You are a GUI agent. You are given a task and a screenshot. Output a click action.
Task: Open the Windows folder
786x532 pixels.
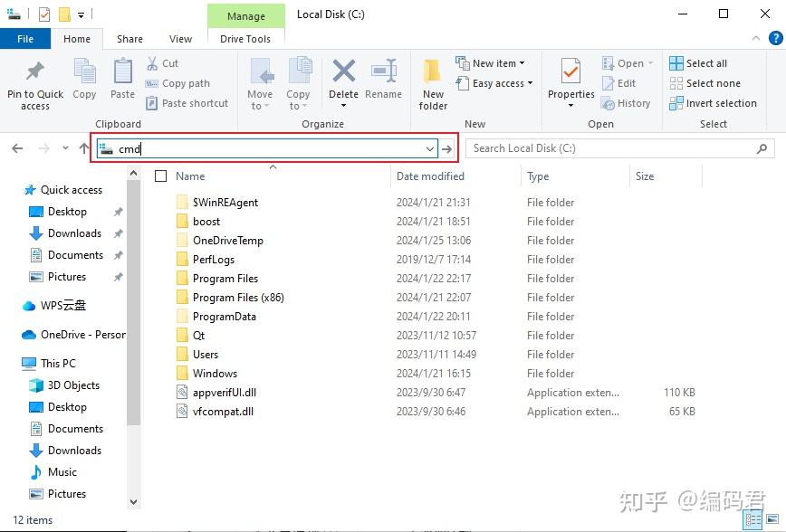(x=215, y=373)
